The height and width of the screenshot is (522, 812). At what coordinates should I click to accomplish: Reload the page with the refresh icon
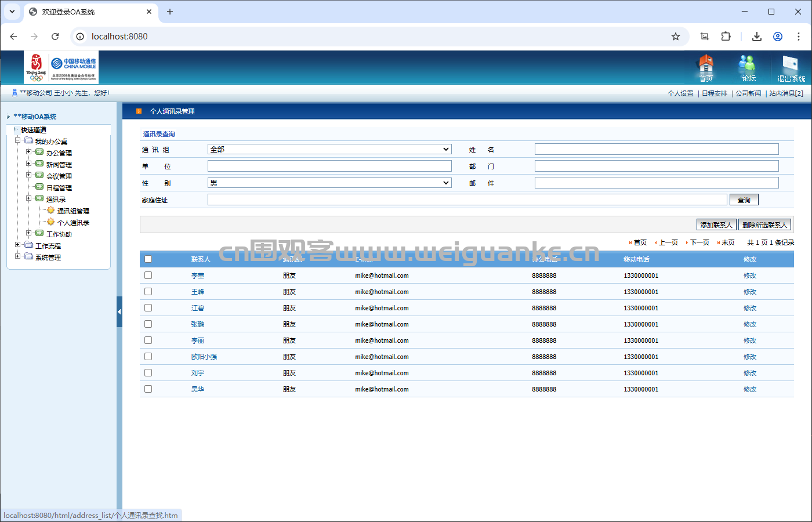point(55,37)
